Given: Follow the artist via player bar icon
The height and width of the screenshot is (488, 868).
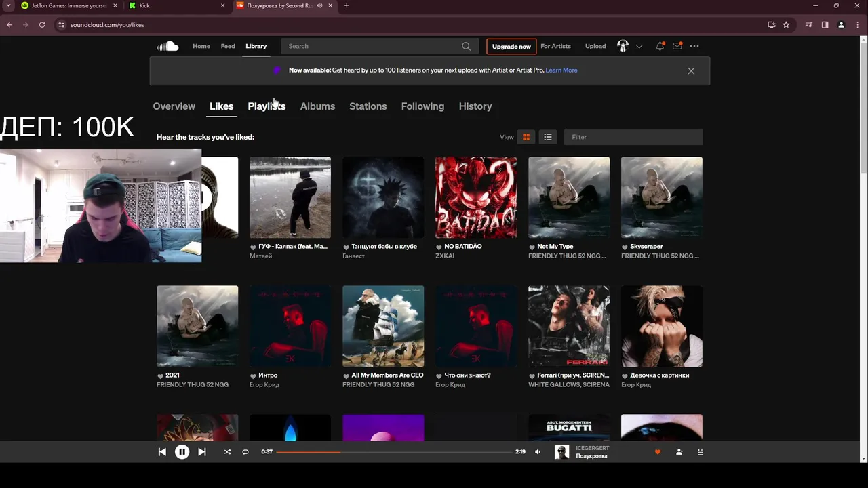Looking at the screenshot, I should click(x=679, y=452).
